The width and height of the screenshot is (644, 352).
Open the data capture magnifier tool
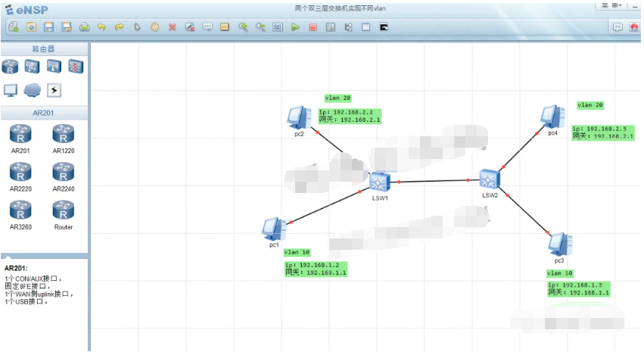point(331,27)
